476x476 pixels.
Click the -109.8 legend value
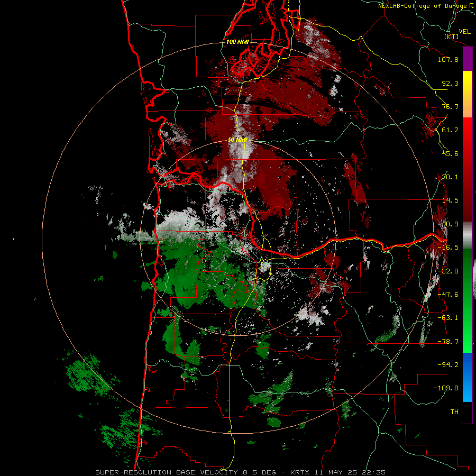446,388
